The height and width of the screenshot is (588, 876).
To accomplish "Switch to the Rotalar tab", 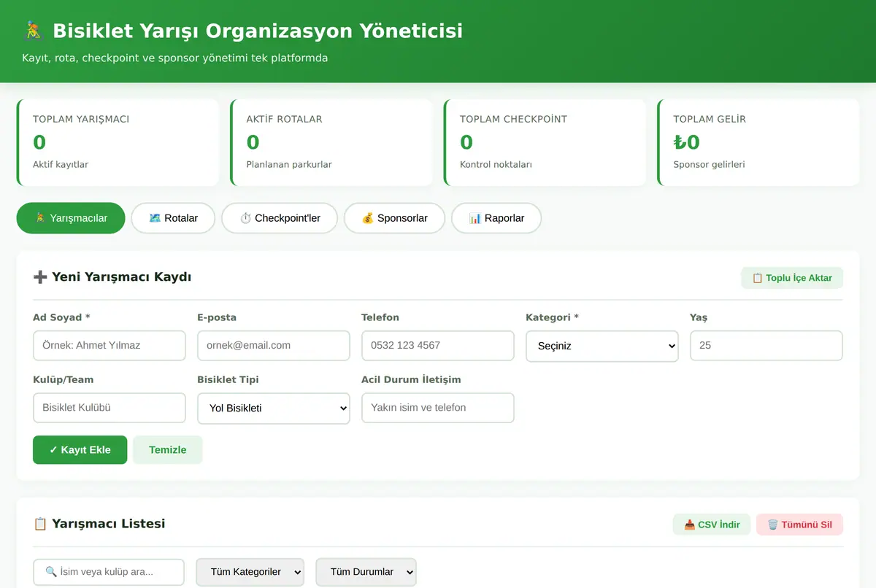I will tap(173, 218).
